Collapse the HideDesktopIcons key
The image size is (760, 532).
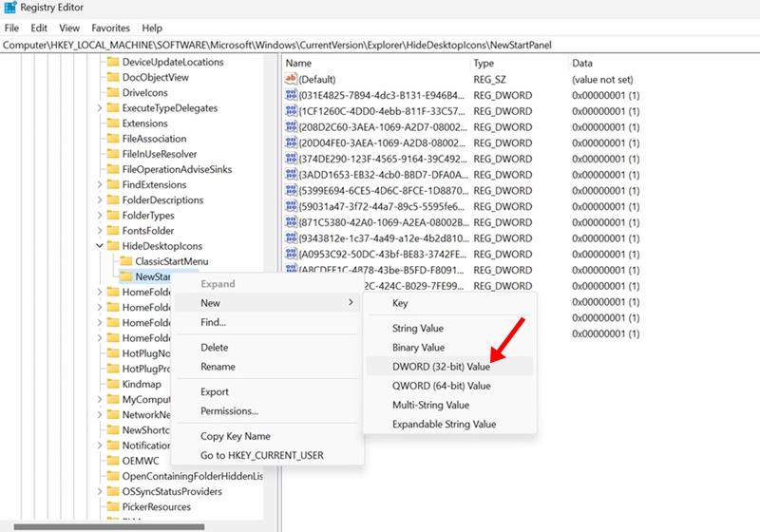[x=100, y=246]
